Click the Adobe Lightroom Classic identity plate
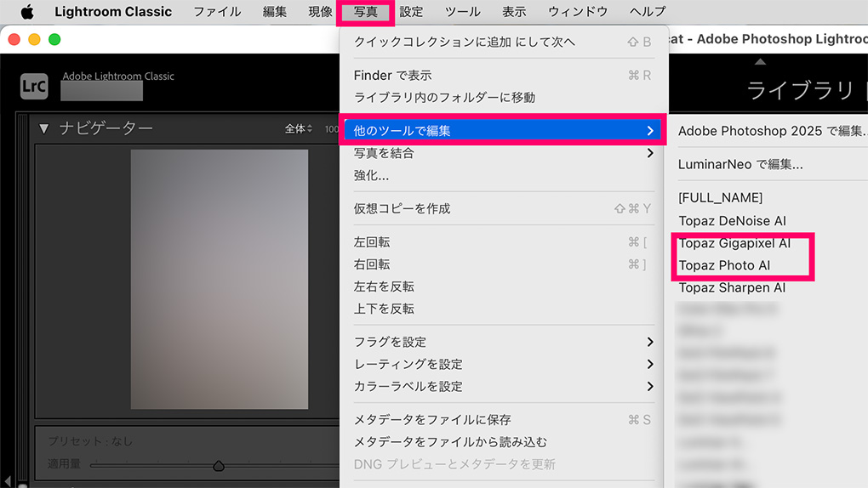The width and height of the screenshot is (868, 488). point(118,77)
